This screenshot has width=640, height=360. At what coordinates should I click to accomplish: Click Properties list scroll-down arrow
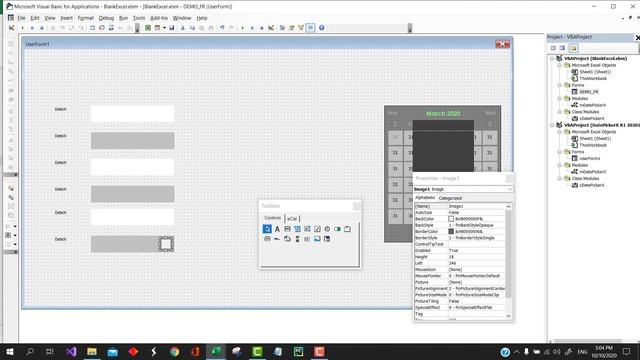pos(509,316)
